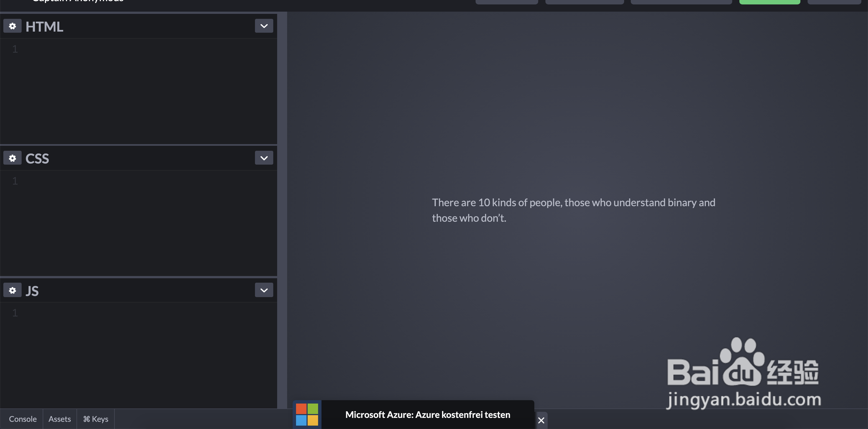Close the Microsoft Azure ad banner
Viewport: 868px width, 429px height.
pyautogui.click(x=541, y=420)
